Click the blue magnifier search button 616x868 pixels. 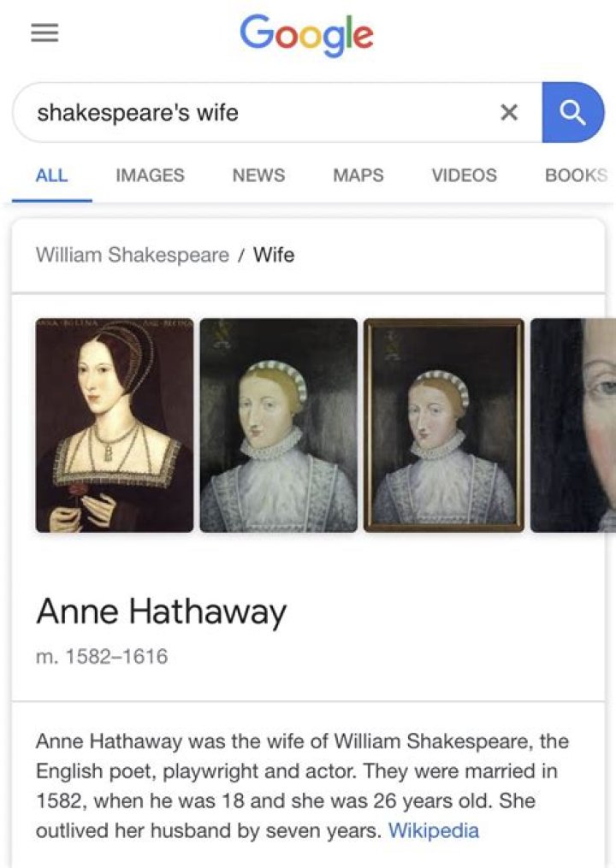click(x=572, y=112)
